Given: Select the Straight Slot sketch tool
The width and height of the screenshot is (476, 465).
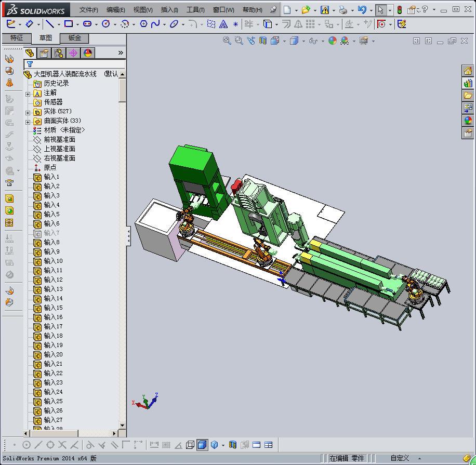Looking at the screenshot, I should click(x=87, y=24).
